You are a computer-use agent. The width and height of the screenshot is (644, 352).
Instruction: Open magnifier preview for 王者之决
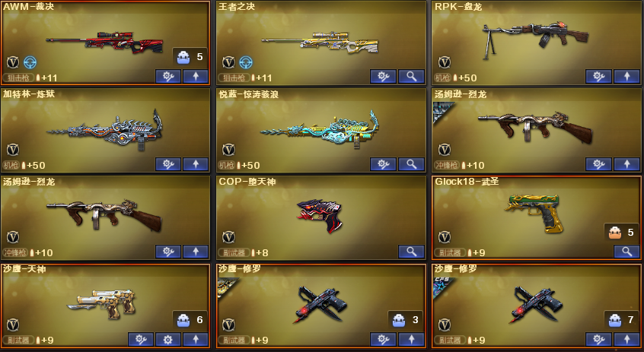click(x=411, y=76)
